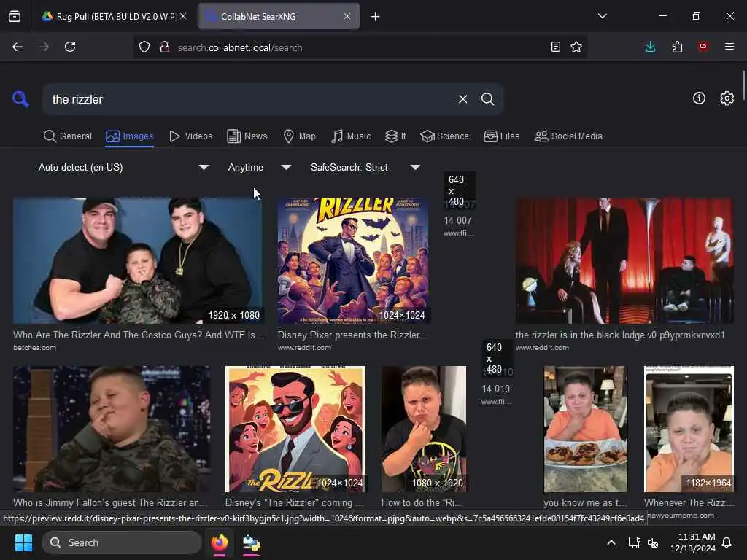Viewport: 747px width, 560px height.
Task: Select the Images category
Action: click(130, 136)
